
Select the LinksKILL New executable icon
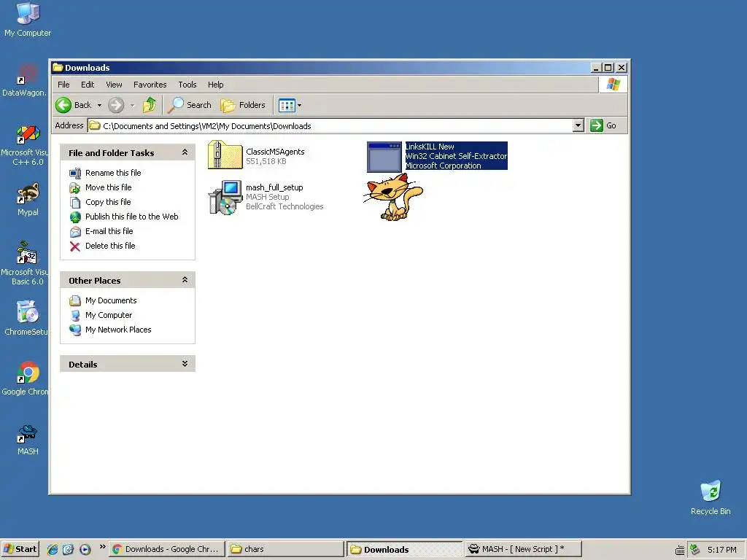point(384,157)
